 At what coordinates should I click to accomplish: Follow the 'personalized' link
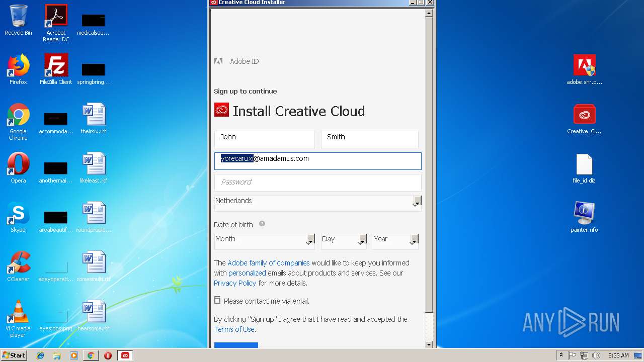(x=247, y=273)
